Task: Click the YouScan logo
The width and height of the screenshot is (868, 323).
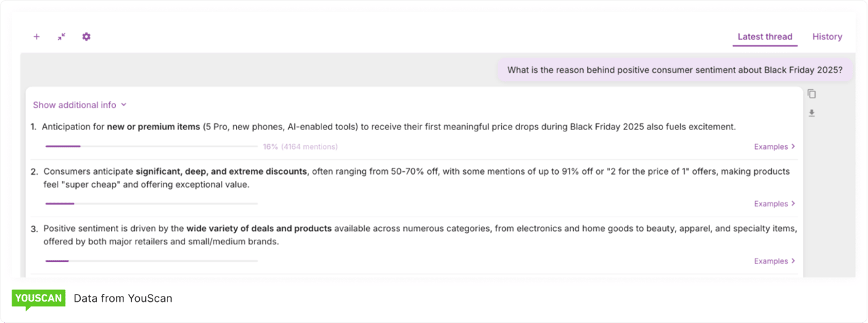Action: point(39,299)
